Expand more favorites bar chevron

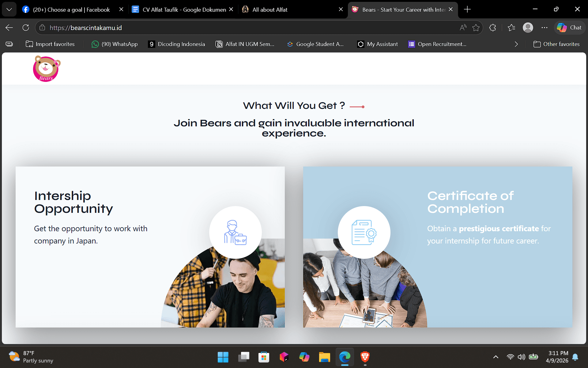(516, 44)
